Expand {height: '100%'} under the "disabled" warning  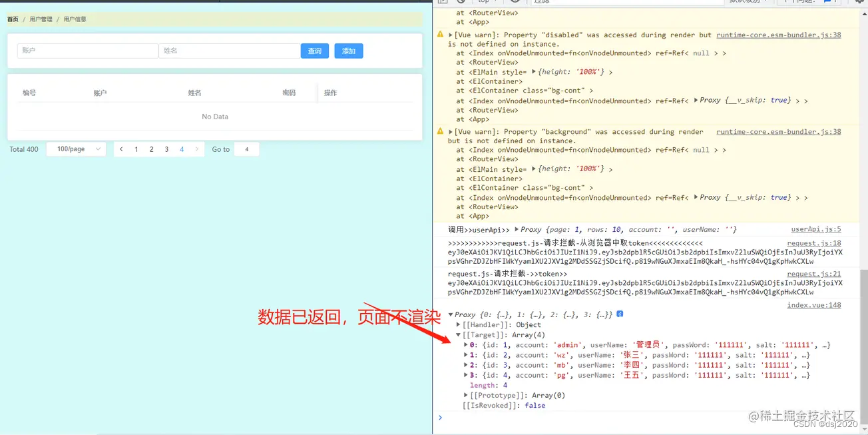point(534,71)
